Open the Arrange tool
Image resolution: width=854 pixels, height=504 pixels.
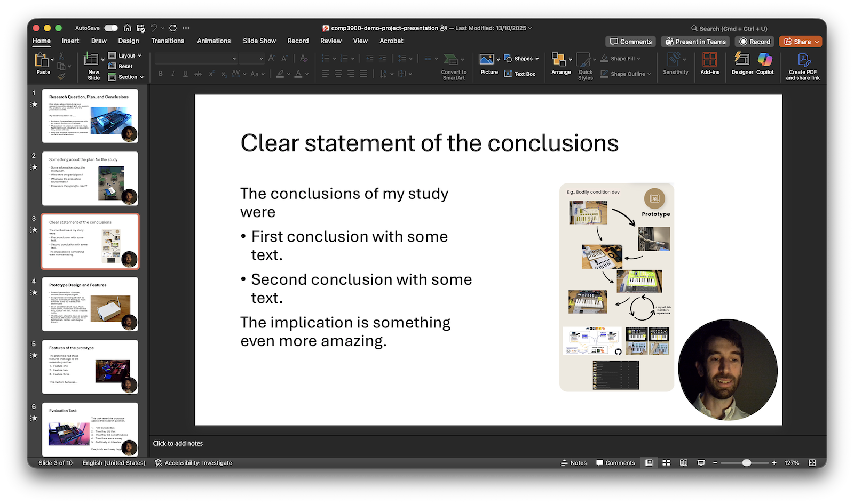(x=560, y=64)
